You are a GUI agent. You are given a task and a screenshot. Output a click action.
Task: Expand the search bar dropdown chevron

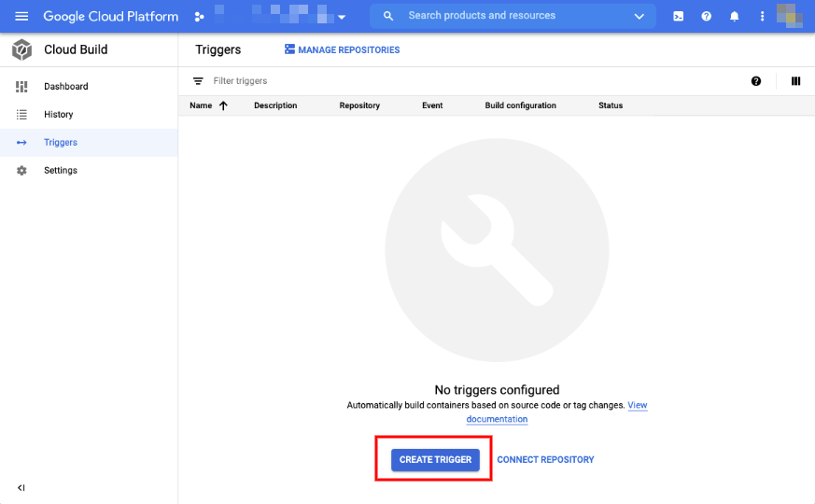pos(639,16)
